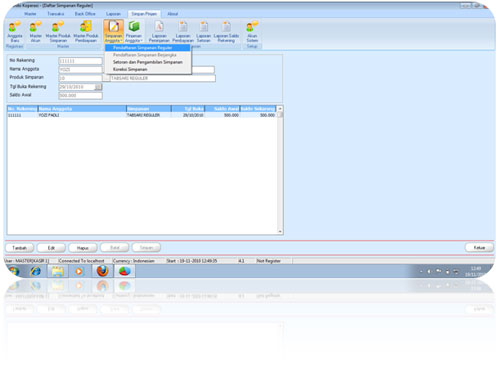
Task: Collapse the Simpanan Anggota dropdown button
Action: (114, 32)
